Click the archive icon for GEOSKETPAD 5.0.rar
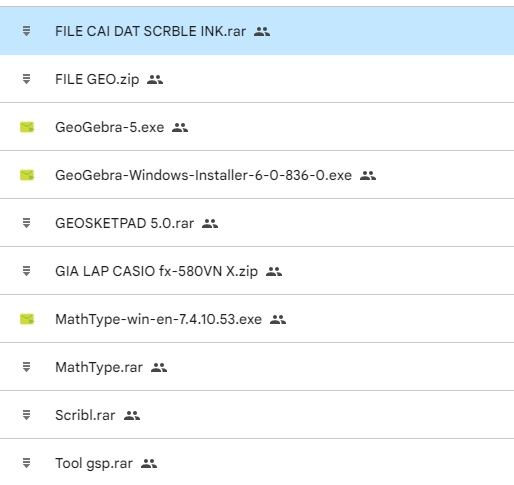Image resolution: width=514 pixels, height=485 pixels. (26, 223)
